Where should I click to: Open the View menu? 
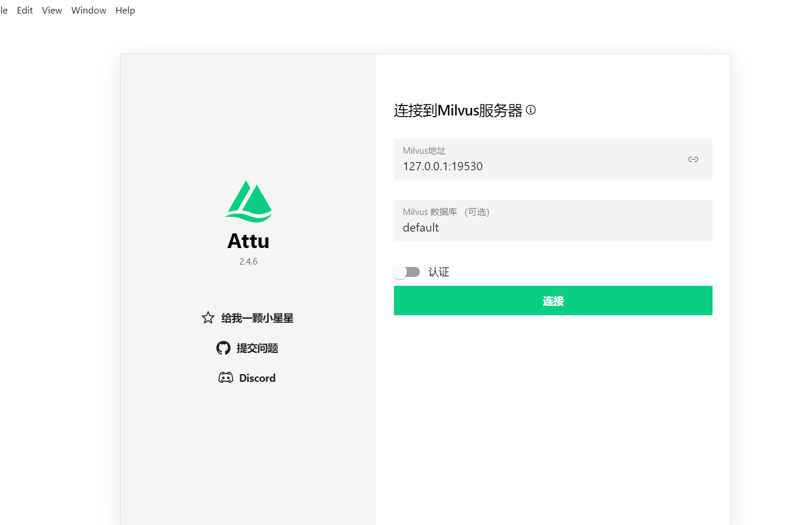pyautogui.click(x=52, y=10)
